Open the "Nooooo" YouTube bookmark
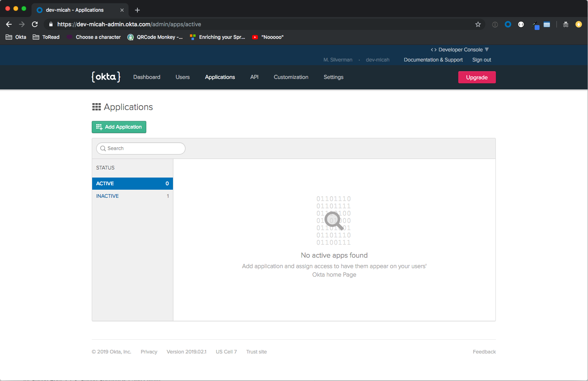Screen dimensions: 588x381 point(268,37)
